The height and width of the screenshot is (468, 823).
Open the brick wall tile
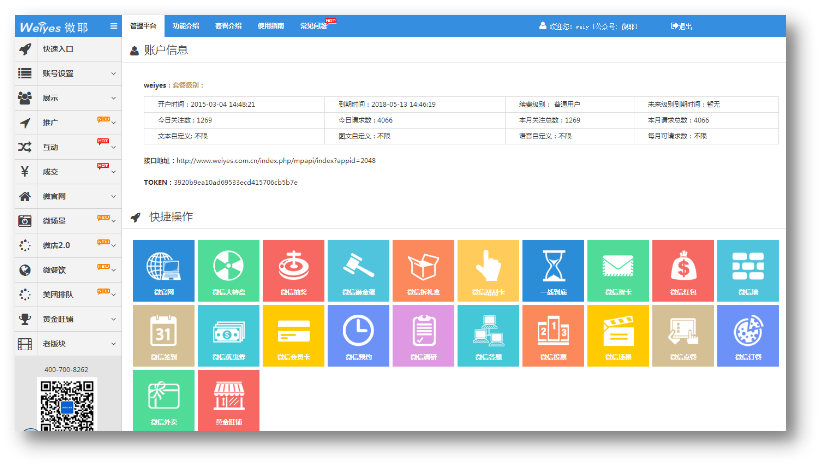tap(748, 271)
